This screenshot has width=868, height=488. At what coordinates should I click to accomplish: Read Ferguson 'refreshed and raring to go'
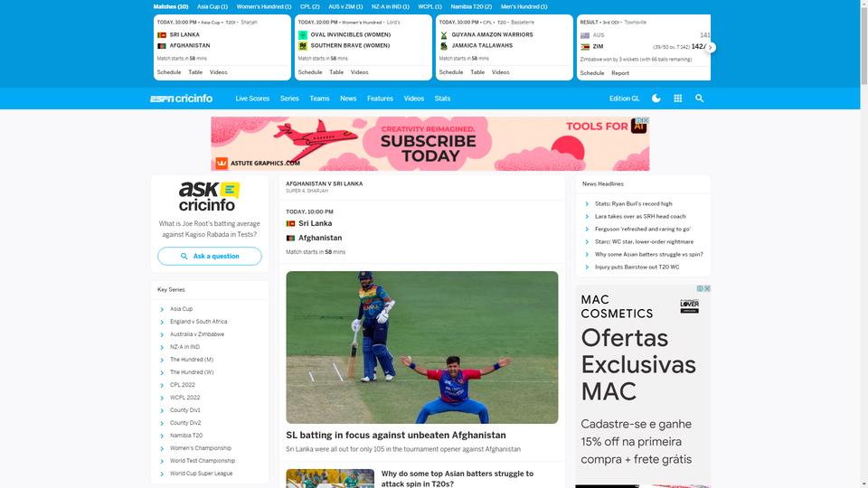click(x=643, y=229)
